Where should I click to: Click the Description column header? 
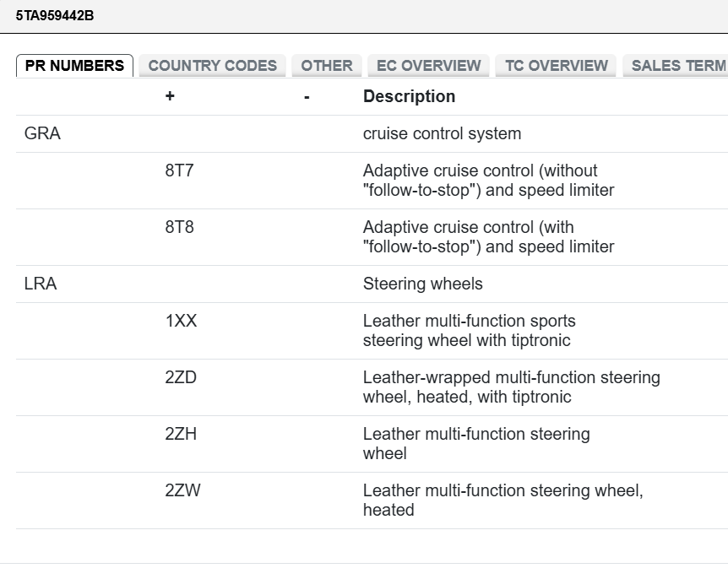click(x=409, y=96)
